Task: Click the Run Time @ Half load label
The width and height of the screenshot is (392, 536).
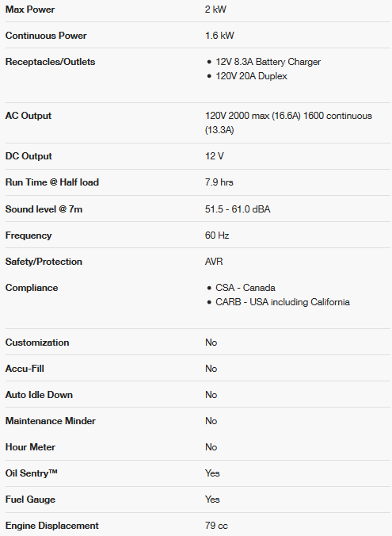Action: 52,182
